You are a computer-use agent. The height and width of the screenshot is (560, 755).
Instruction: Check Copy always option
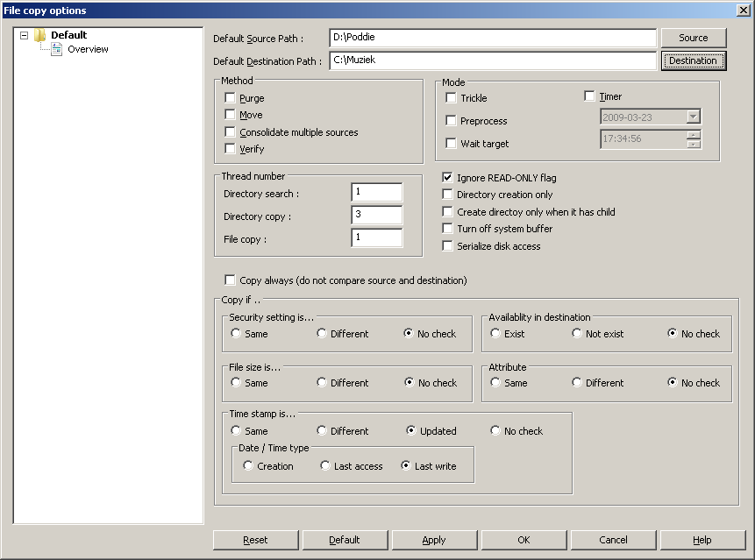pos(231,280)
